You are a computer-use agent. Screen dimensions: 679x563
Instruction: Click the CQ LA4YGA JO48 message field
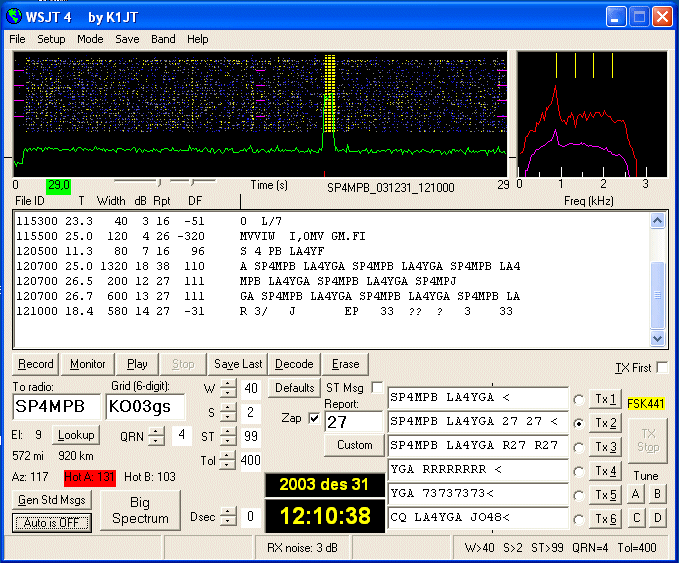[478, 518]
